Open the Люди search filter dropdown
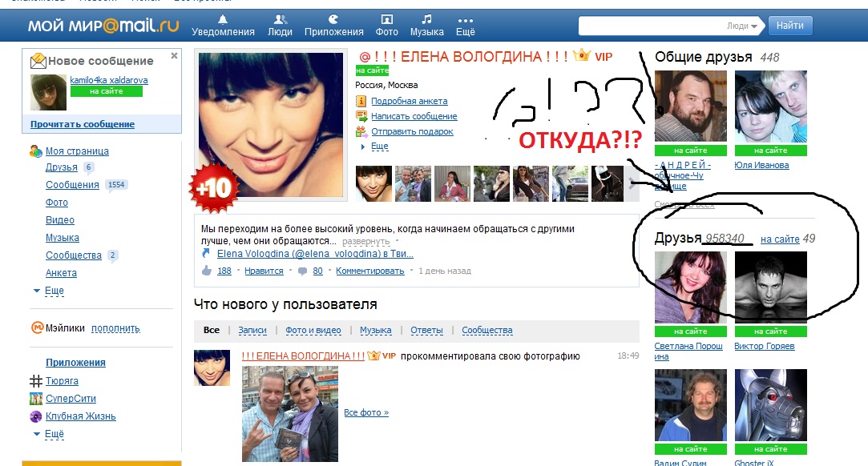Image resolution: width=868 pixels, height=466 pixels. point(742,26)
